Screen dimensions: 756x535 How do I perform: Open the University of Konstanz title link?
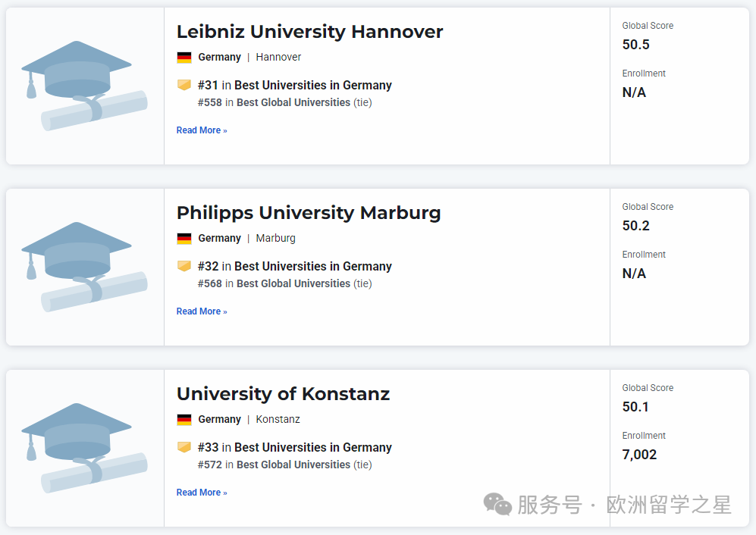pyautogui.click(x=283, y=394)
